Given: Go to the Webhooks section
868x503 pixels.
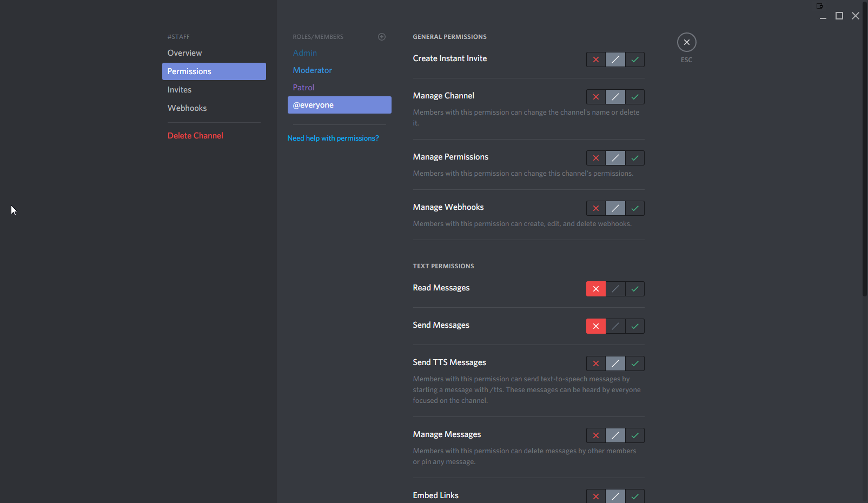Looking at the screenshot, I should (x=187, y=108).
